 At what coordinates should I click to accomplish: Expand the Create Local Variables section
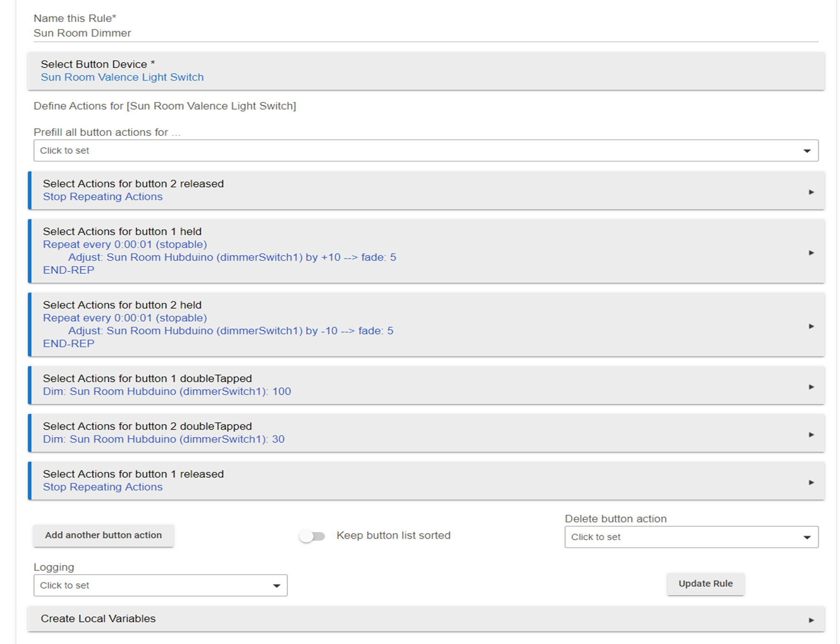(811, 620)
